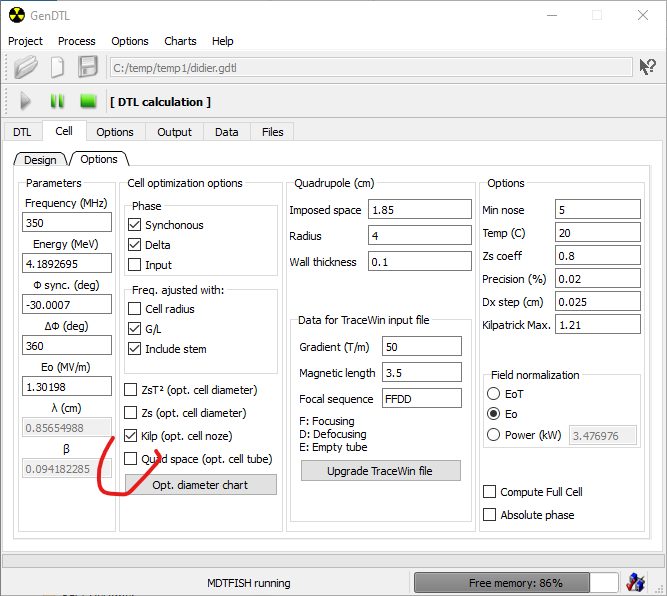This screenshot has width=667, height=596.
Task: Switch to the Output tab
Action: pos(174,132)
